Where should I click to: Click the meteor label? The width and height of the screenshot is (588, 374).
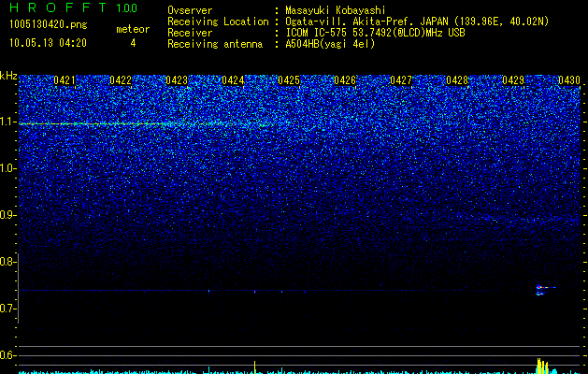pos(133,29)
